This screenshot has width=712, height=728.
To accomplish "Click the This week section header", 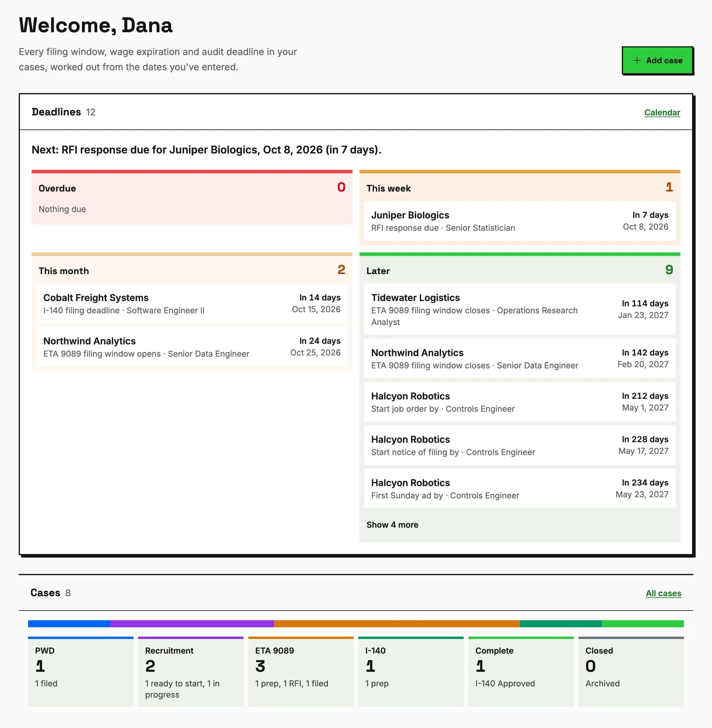I will click(x=388, y=188).
